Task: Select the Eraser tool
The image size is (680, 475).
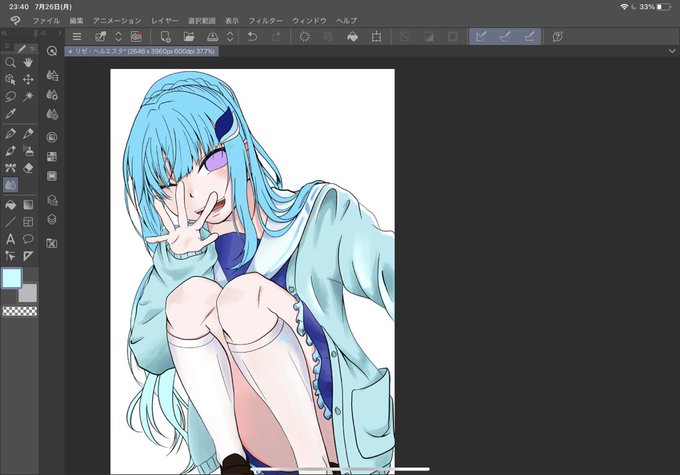Action: tap(28, 167)
